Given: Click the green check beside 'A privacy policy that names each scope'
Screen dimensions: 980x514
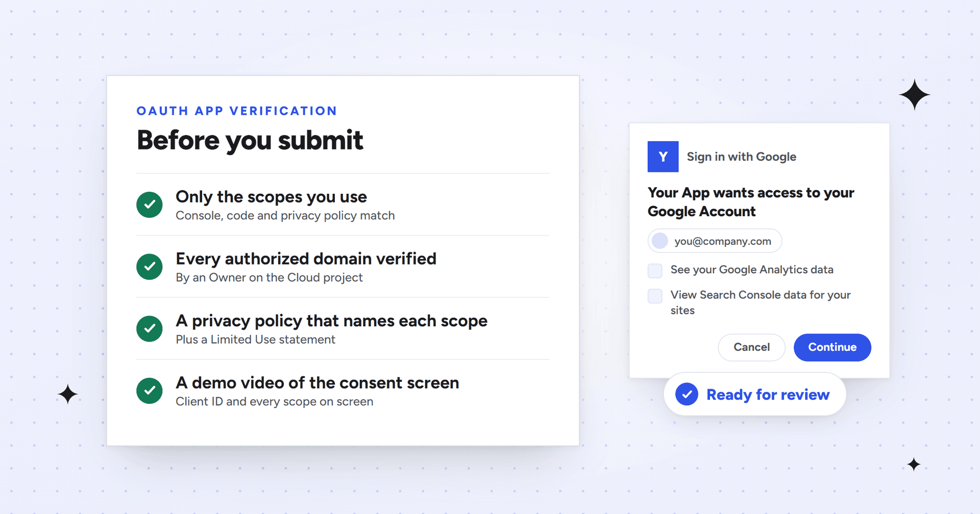Looking at the screenshot, I should 150,328.
